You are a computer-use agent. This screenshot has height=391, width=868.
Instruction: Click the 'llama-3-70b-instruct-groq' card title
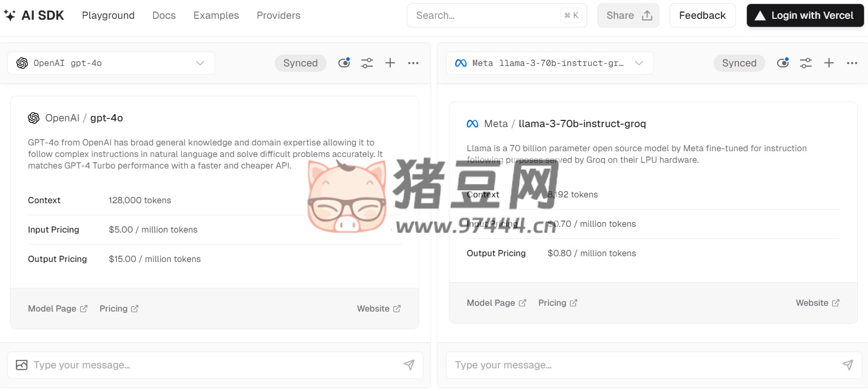click(582, 124)
